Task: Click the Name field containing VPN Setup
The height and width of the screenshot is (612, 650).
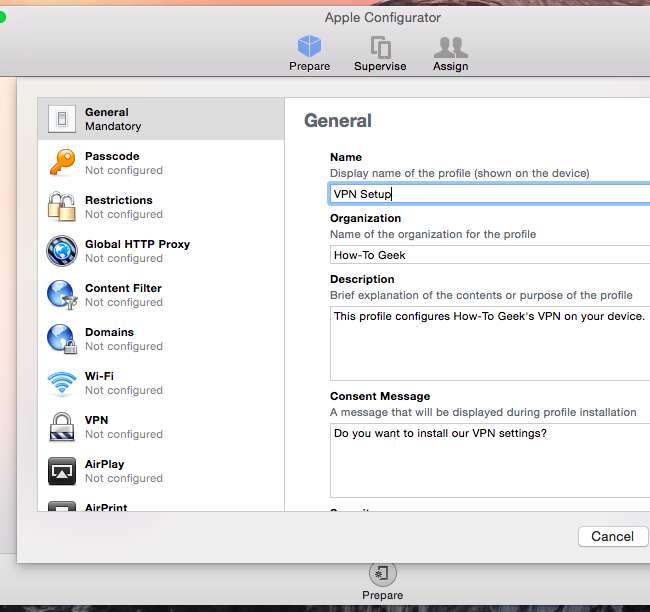Action: pyautogui.click(x=488, y=194)
